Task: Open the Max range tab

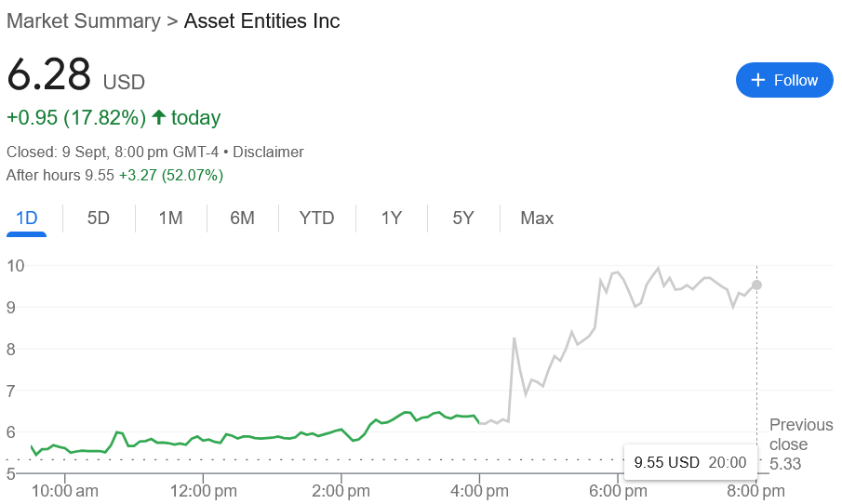Action: point(537,219)
